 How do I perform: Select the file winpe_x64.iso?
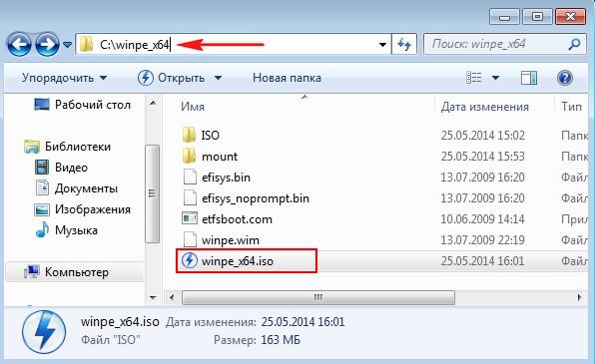pyautogui.click(x=238, y=261)
